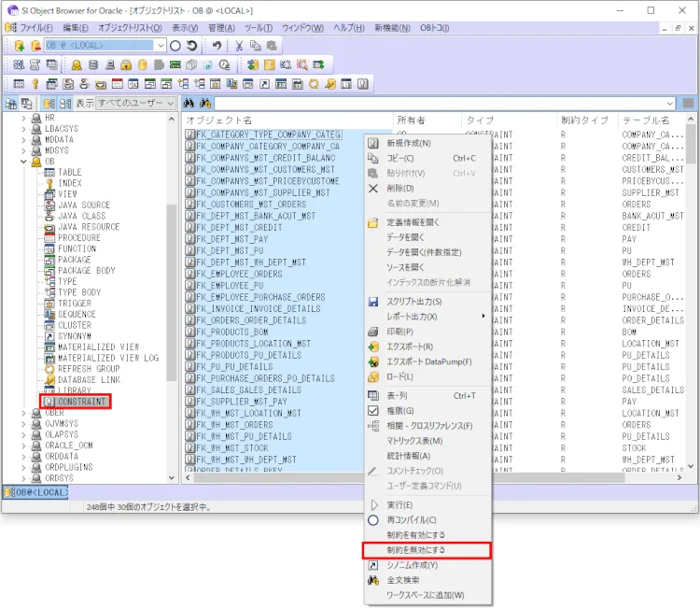700x609 pixels.
Task: Toggle the first tree view mode button
Action: pyautogui.click(x=10, y=104)
